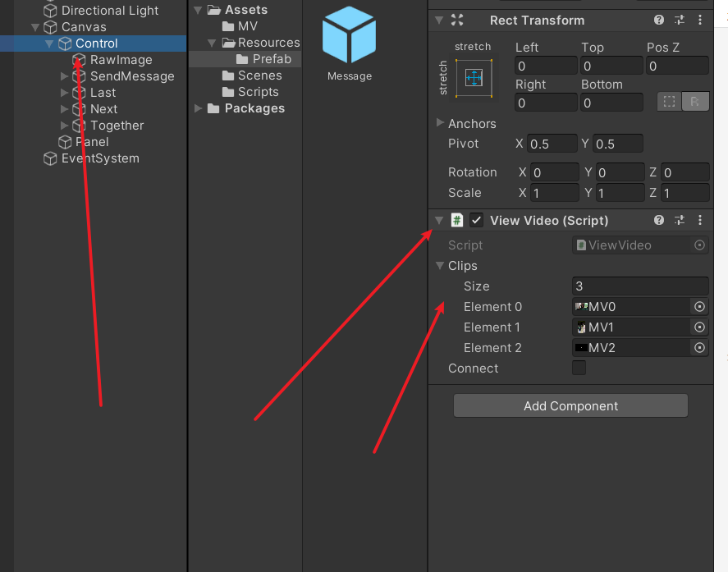Click the Top value field
Image resolution: width=728 pixels, height=572 pixels.
(611, 66)
